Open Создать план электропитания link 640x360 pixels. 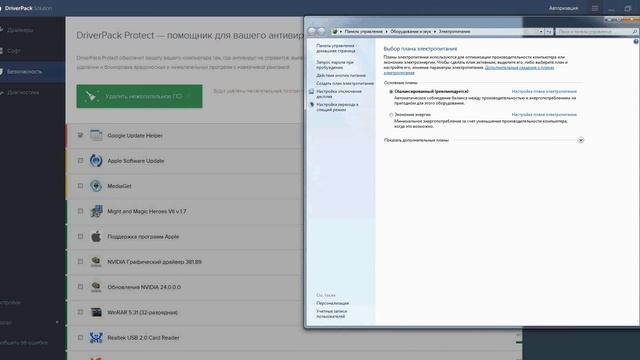[x=345, y=83]
